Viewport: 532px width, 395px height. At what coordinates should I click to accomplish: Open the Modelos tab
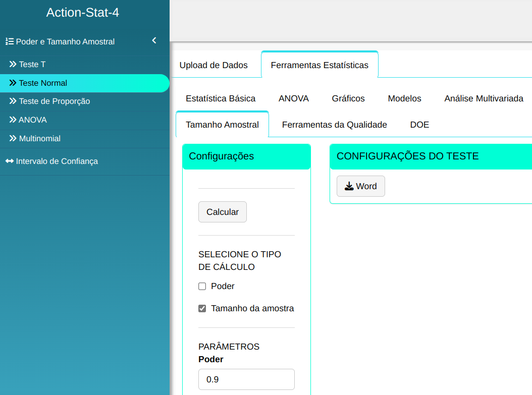(404, 99)
